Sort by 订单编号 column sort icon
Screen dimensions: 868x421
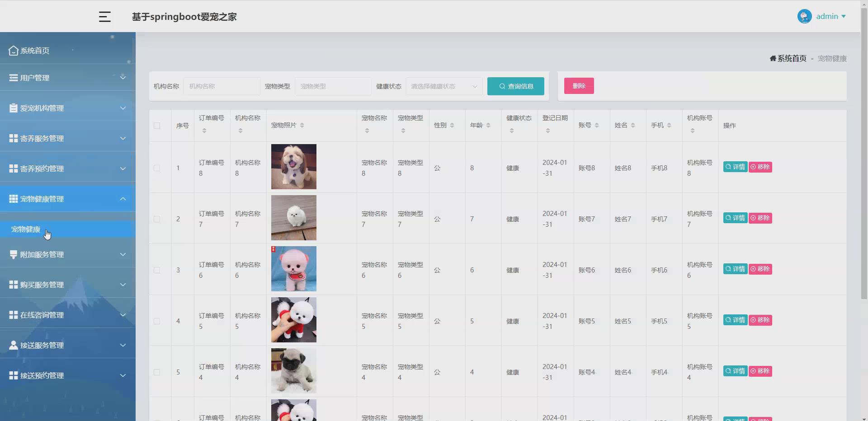click(204, 131)
